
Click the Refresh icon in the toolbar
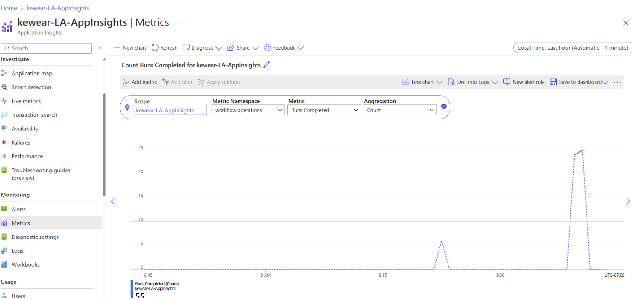[155, 48]
